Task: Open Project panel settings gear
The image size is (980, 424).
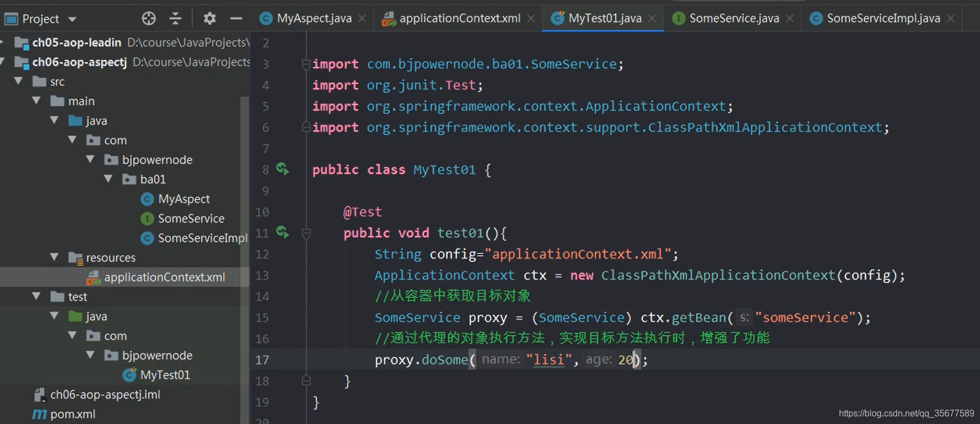Action: [x=209, y=18]
